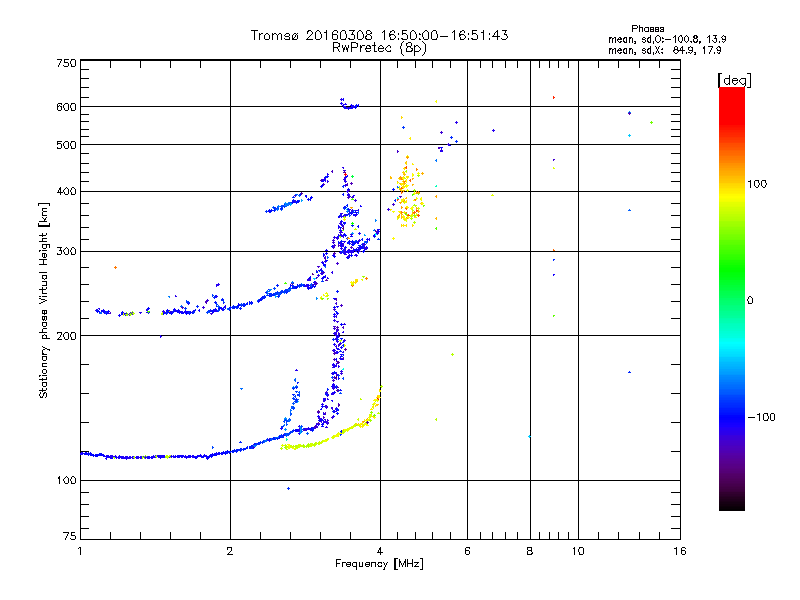The image size is (800, 600).
Task: Click the 'mean, sd,X: 84.9, 17.9' statistics line
Action: [x=664, y=51]
